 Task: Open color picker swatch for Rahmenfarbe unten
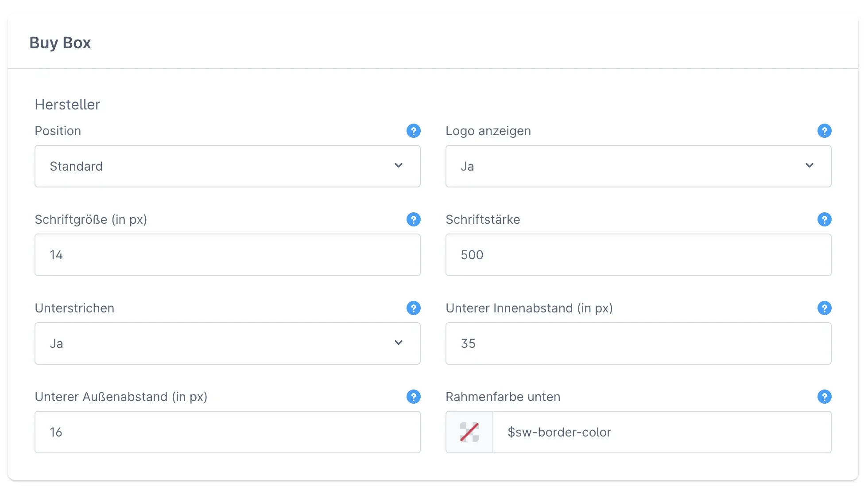coord(469,432)
